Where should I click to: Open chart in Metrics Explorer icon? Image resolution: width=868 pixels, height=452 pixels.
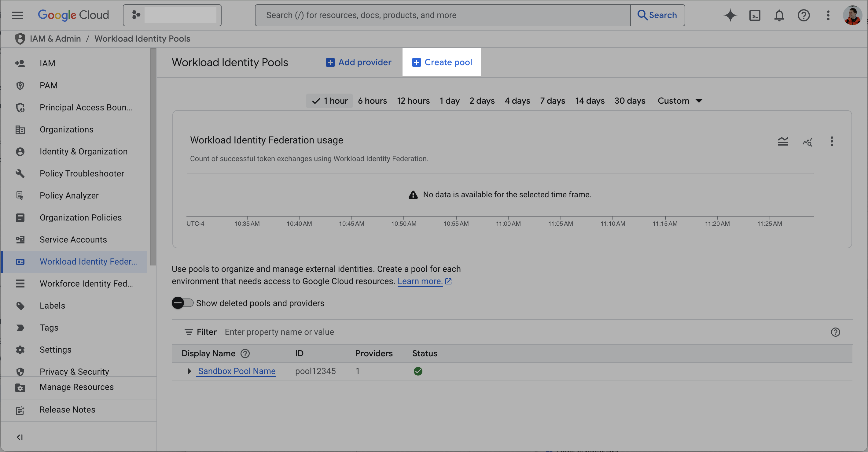[x=807, y=142]
